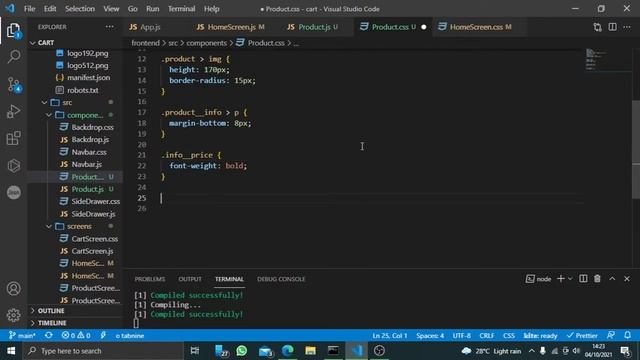Image resolution: width=640 pixels, height=360 pixels.
Task: Maximize the panel size chevron
Action: (612, 279)
